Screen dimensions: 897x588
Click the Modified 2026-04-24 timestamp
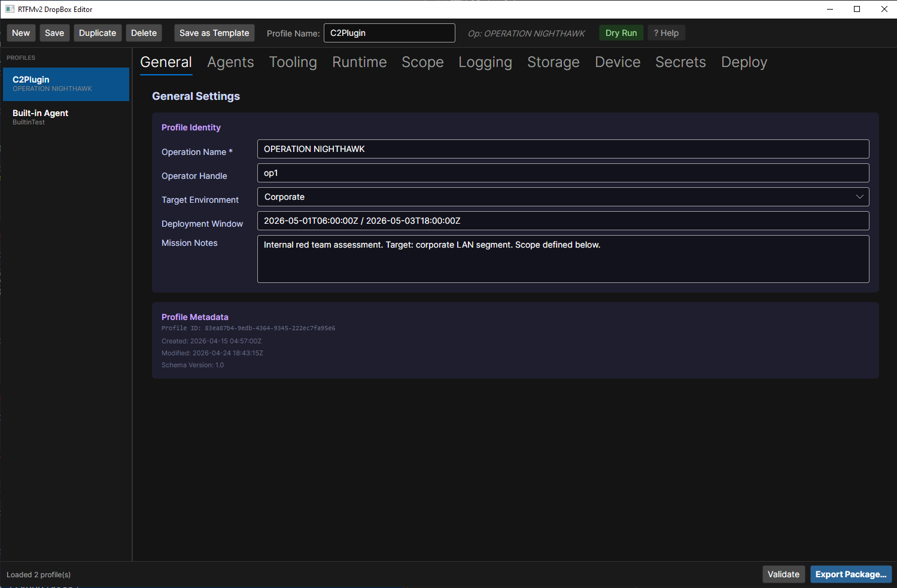[x=212, y=353]
